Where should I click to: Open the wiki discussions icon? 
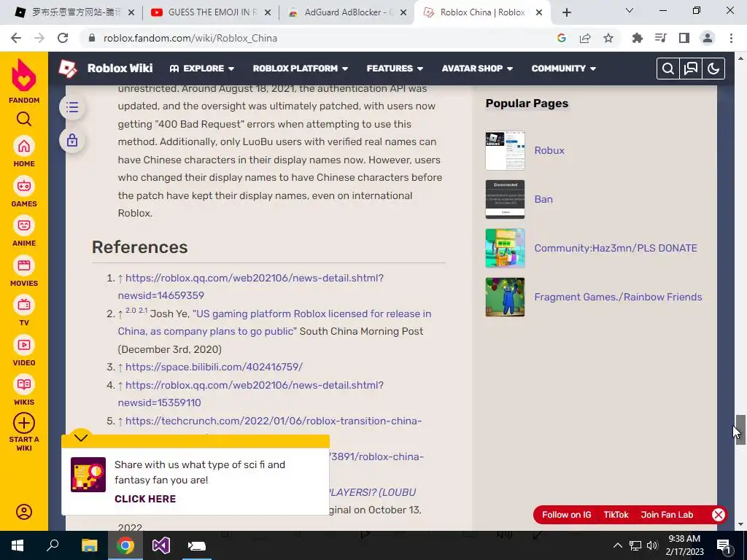[691, 69]
